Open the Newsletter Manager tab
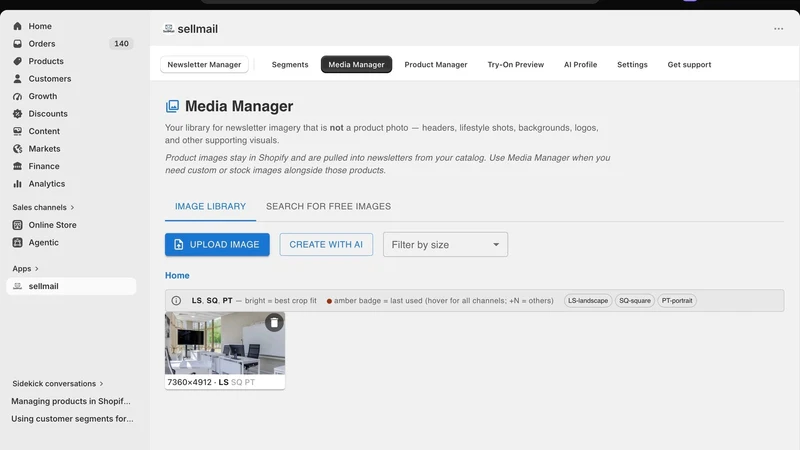Screen dimensions: 800x450 (x=204, y=64)
